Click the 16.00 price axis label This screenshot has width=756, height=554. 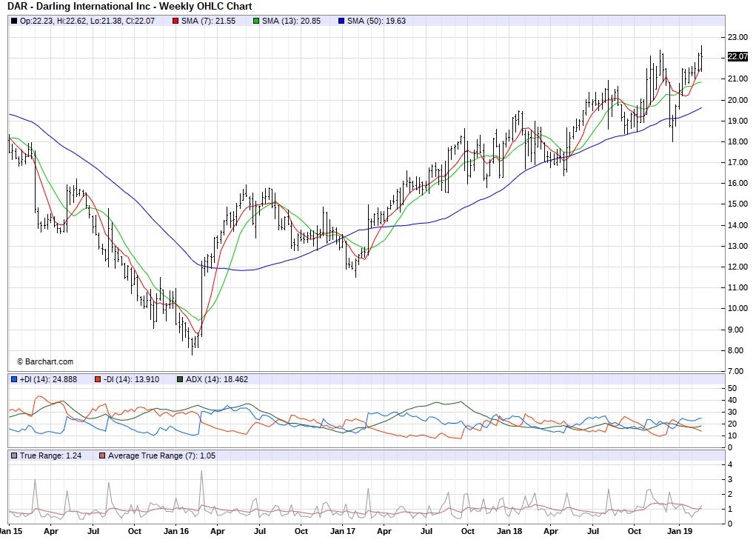tap(737, 183)
